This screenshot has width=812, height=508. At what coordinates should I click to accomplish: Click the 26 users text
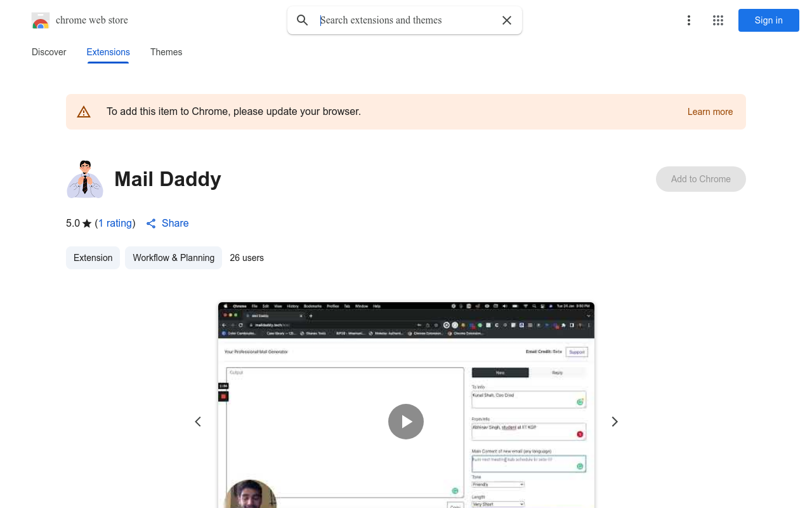247,258
